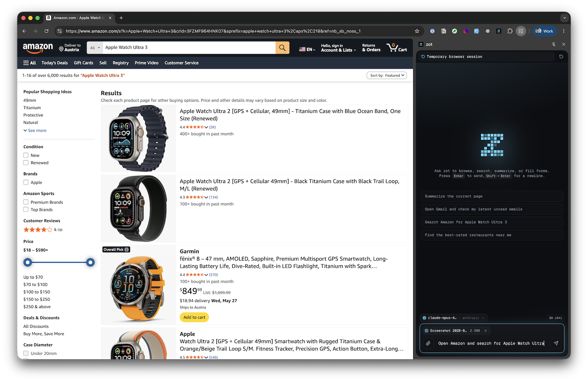Click the Summarize the current page suggestion
Viewport: 588px width, 382px height.
pyautogui.click(x=492, y=196)
